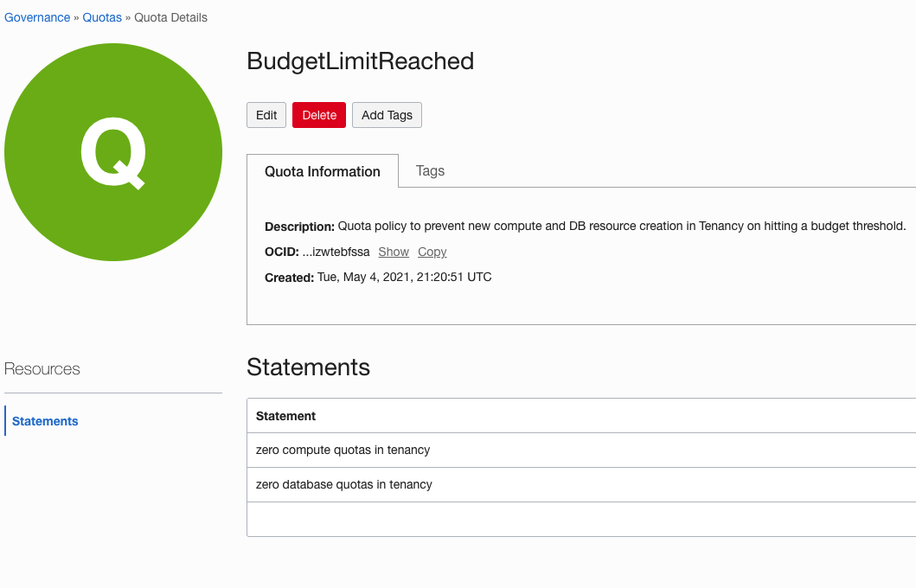This screenshot has height=588, width=916.
Task: Click the green Q quota avatar icon
Action: pos(113,152)
